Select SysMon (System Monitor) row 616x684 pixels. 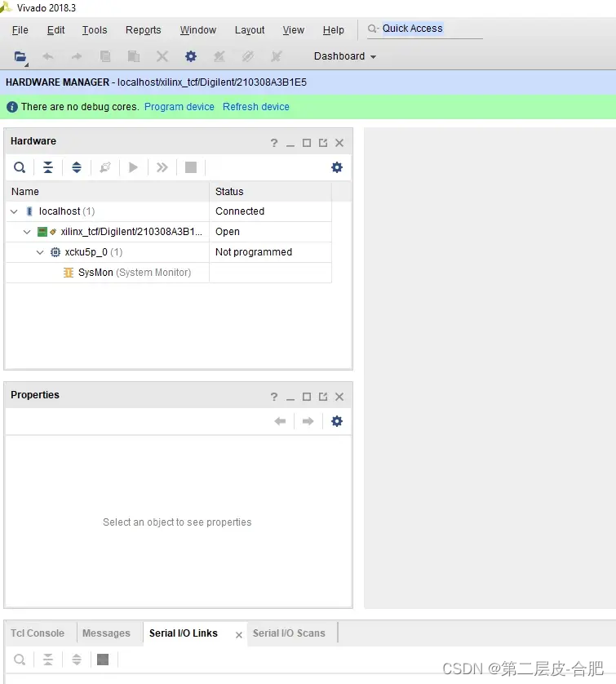tap(135, 273)
